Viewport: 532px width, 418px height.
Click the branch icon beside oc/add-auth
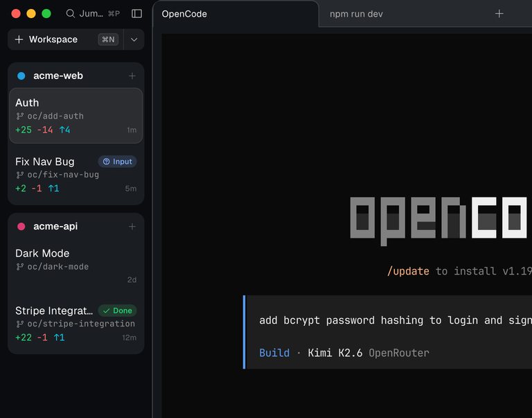pos(20,116)
